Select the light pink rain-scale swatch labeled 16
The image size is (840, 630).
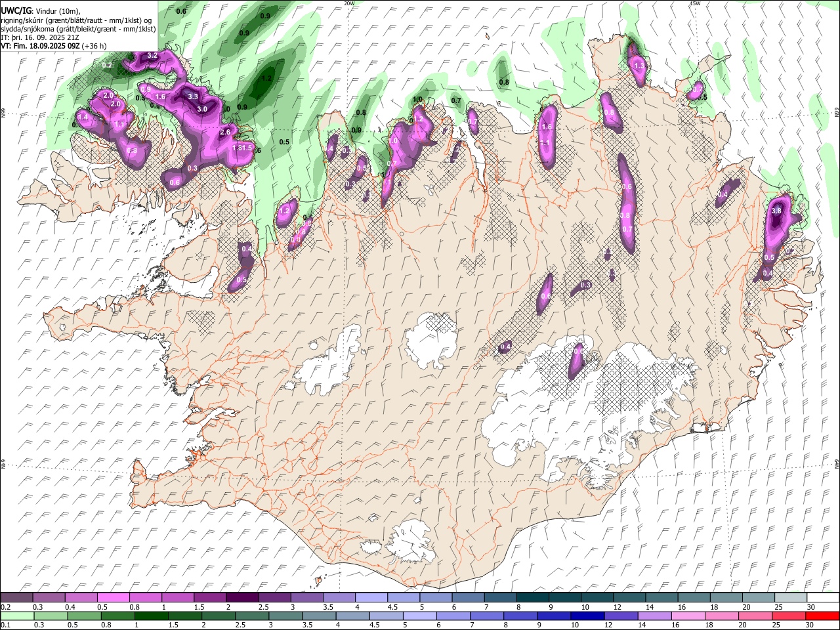click(x=687, y=616)
